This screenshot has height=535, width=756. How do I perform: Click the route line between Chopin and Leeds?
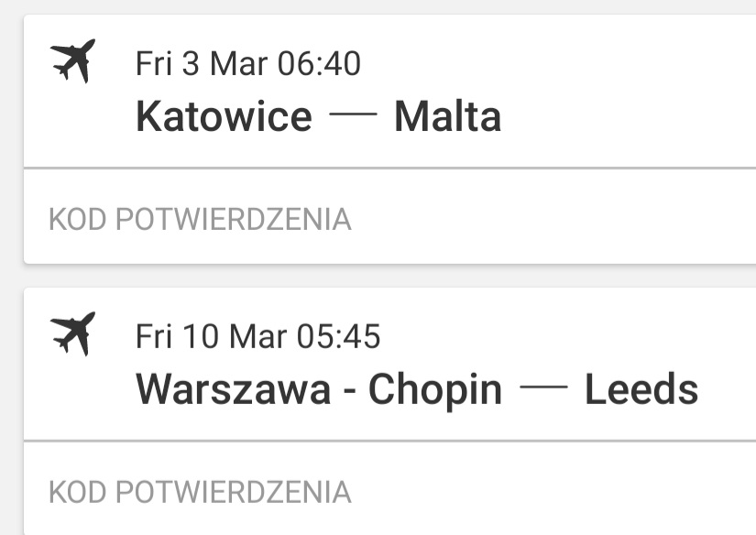543,387
